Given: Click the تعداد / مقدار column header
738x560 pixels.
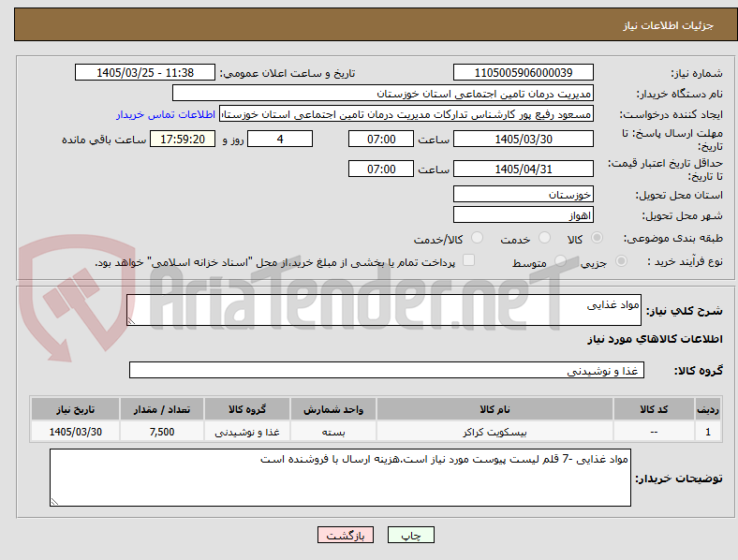Looking at the screenshot, I should click(x=162, y=409).
